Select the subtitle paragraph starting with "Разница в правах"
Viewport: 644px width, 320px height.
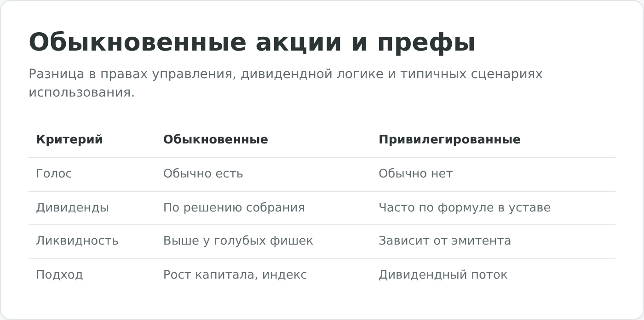click(286, 83)
